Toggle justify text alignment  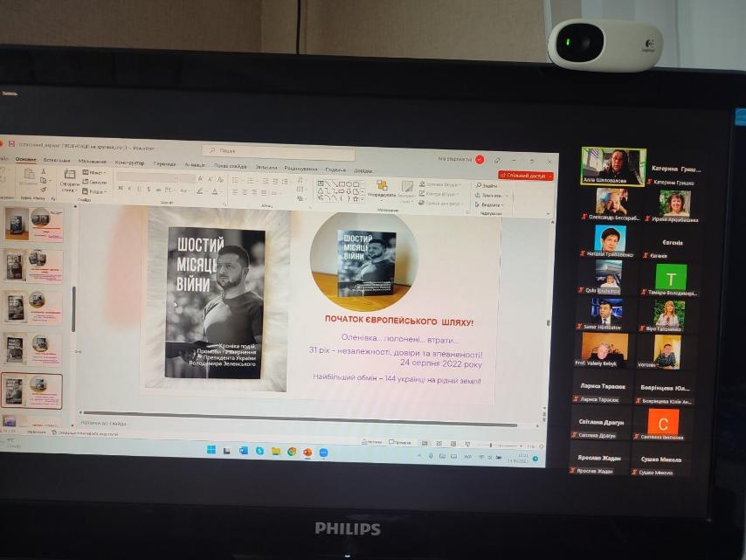(264, 193)
